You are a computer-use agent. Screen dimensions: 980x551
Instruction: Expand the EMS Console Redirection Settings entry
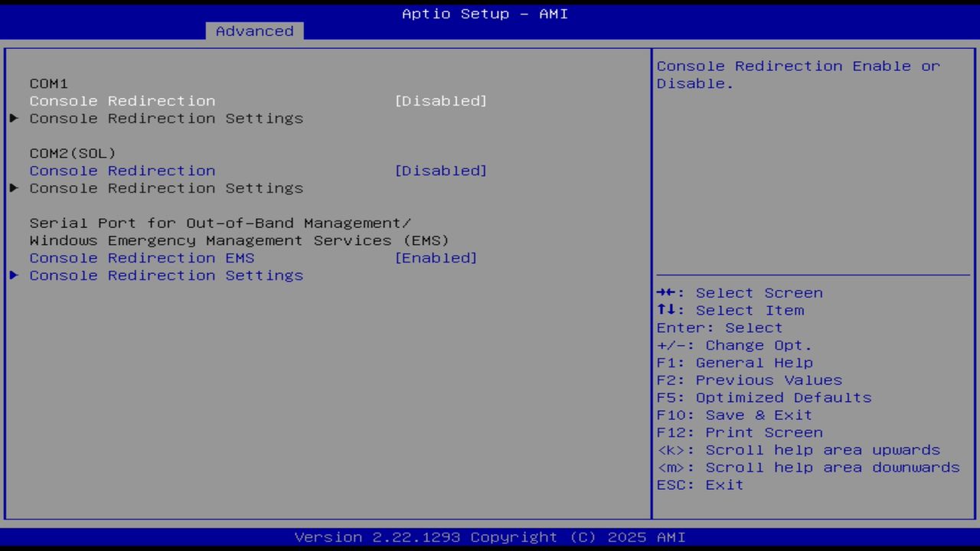click(166, 275)
